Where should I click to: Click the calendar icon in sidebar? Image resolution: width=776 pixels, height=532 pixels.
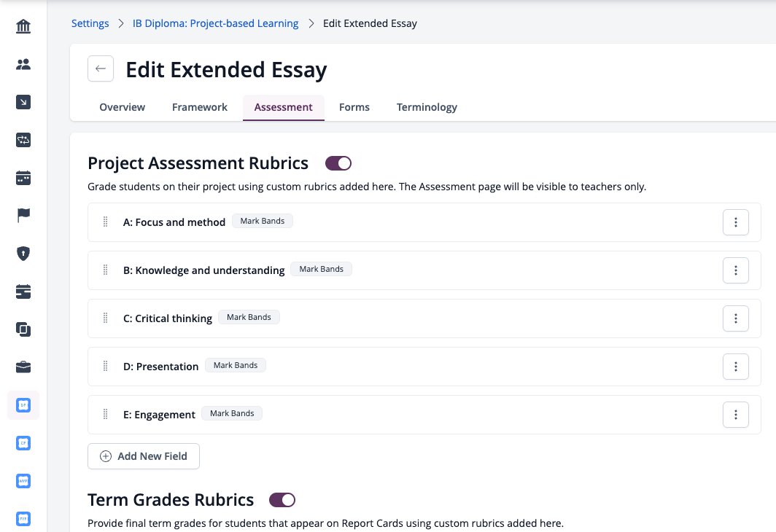tap(23, 178)
